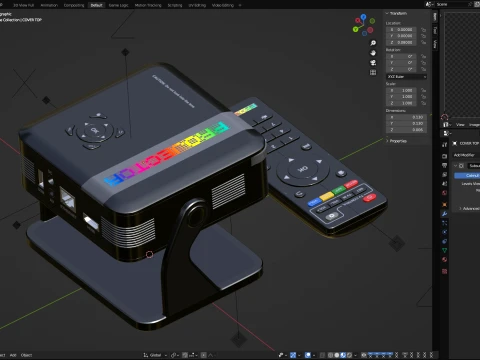Click the hand pan view icon
Screen dimensions: 480x360
pos(373,53)
